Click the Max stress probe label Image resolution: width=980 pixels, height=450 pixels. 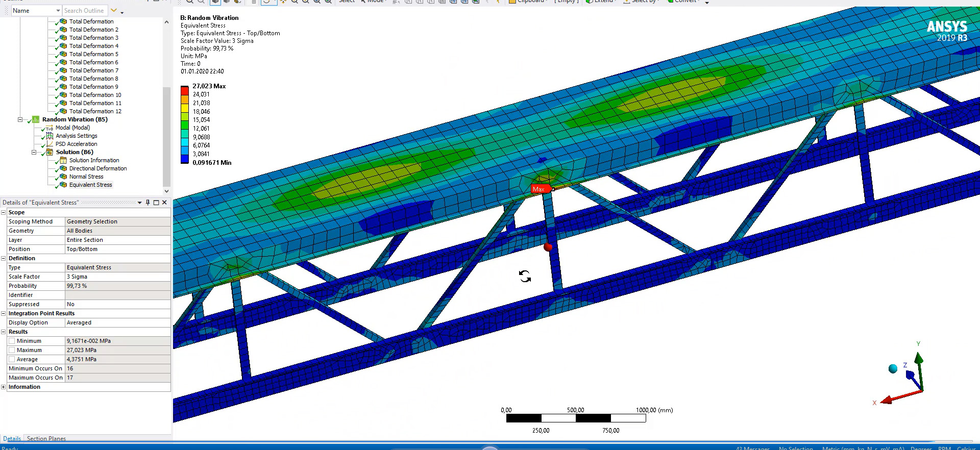[540, 189]
